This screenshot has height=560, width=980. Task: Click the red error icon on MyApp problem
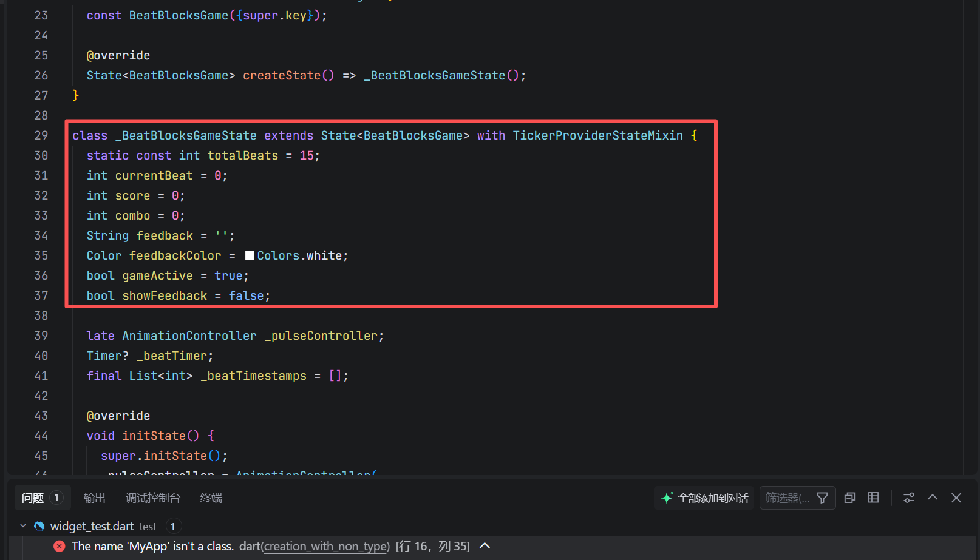(x=60, y=546)
